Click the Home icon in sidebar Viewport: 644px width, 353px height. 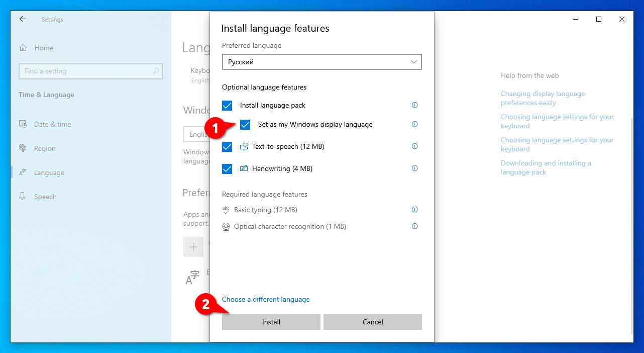click(23, 48)
